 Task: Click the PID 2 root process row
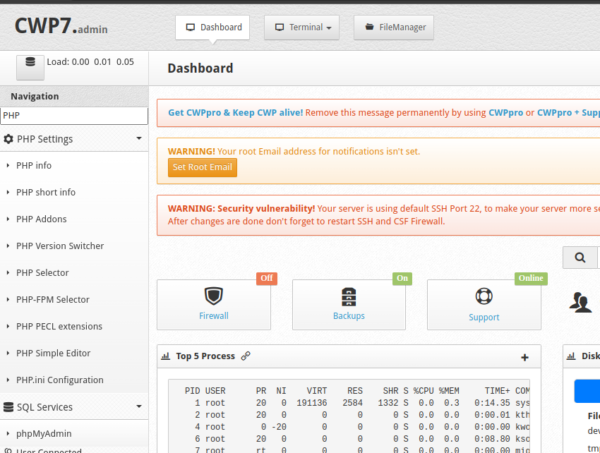coord(357,415)
